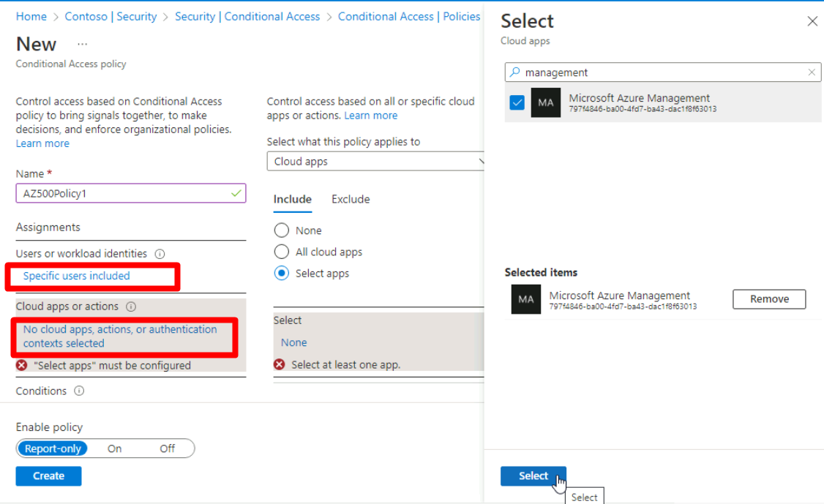Click Learn more under policy description
The image size is (824, 504).
tap(42, 143)
